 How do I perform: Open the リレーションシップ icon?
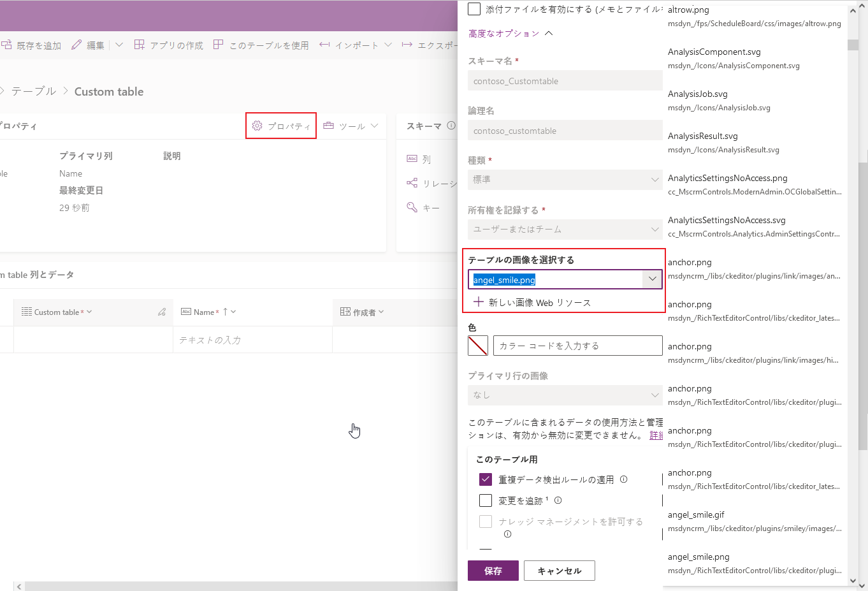(x=412, y=183)
